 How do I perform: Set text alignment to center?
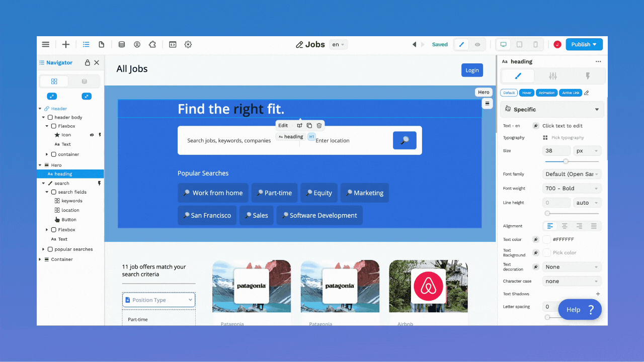pyautogui.click(x=565, y=226)
